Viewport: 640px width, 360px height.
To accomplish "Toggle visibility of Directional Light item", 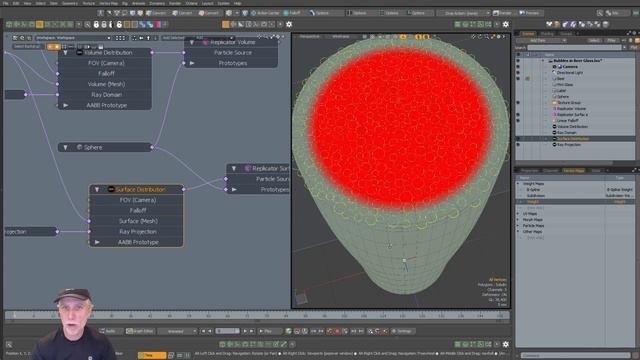I will (518, 73).
